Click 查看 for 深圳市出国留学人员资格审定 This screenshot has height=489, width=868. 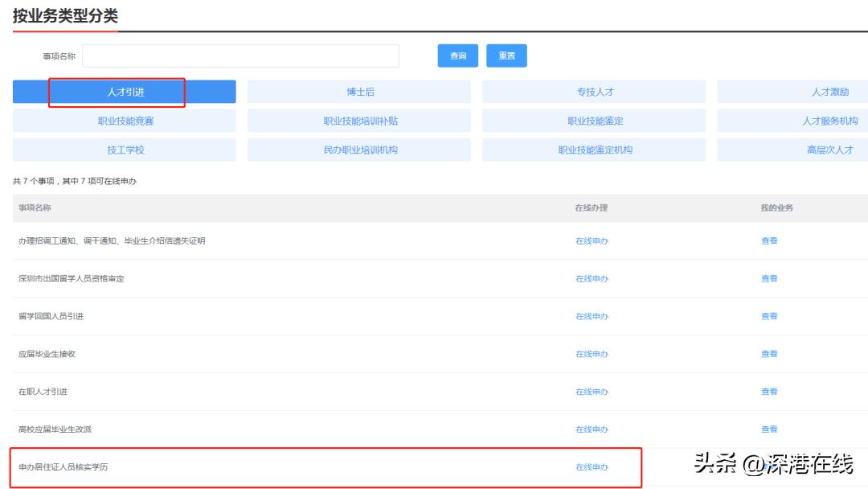(769, 278)
